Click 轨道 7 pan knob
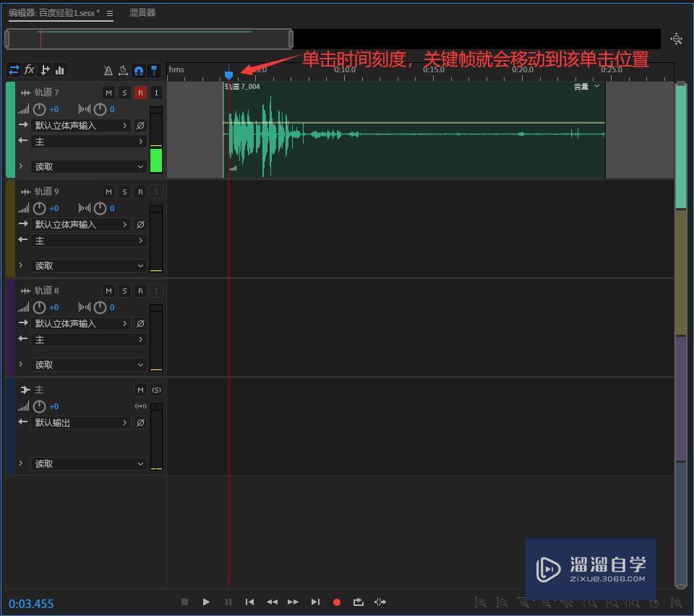 tap(100, 109)
